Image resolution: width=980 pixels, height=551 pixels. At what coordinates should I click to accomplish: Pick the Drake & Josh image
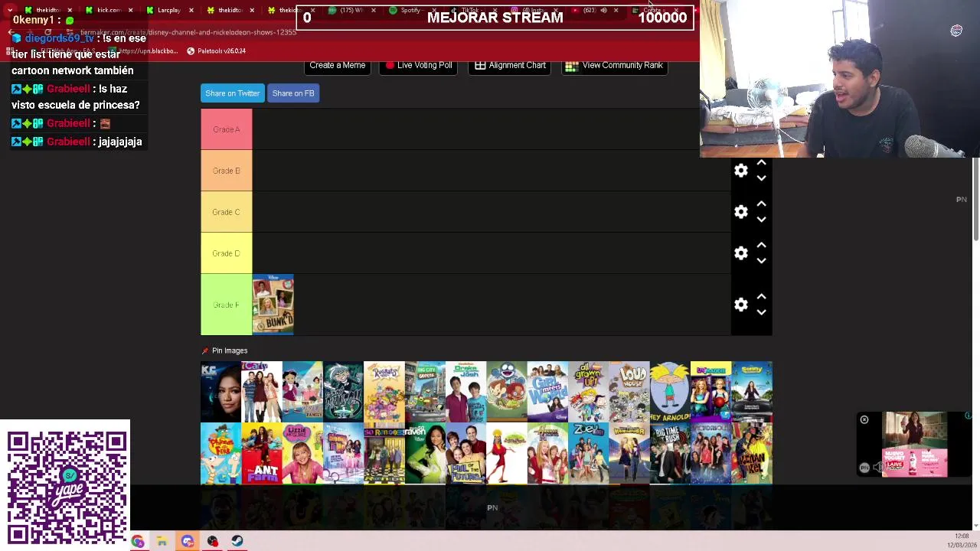click(x=465, y=392)
